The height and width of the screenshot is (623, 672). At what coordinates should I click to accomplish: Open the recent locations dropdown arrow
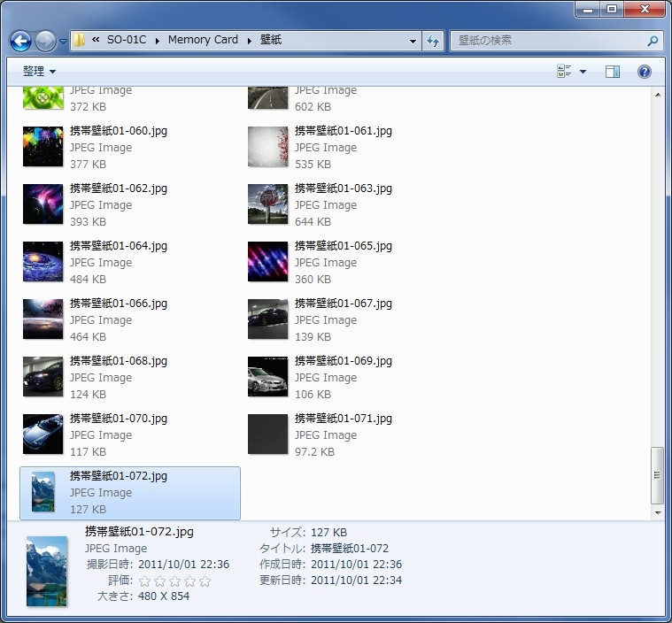pyautogui.click(x=63, y=42)
